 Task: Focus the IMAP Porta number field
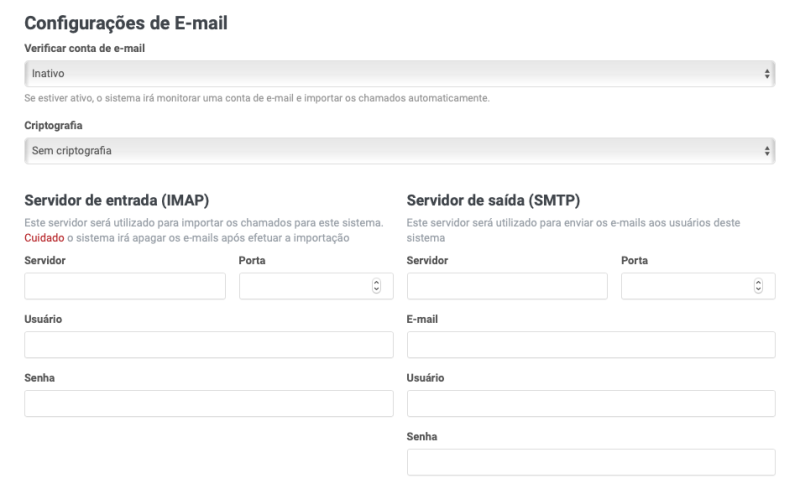(x=305, y=286)
